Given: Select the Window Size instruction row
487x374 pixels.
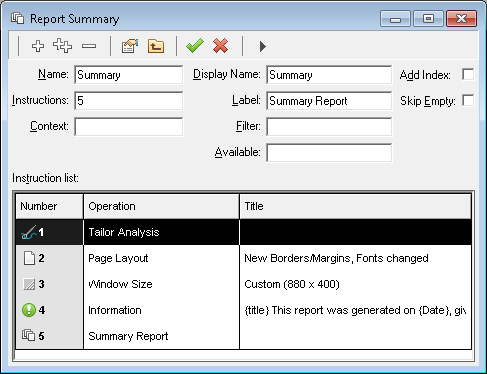Looking at the screenshot, I should coord(243,284).
